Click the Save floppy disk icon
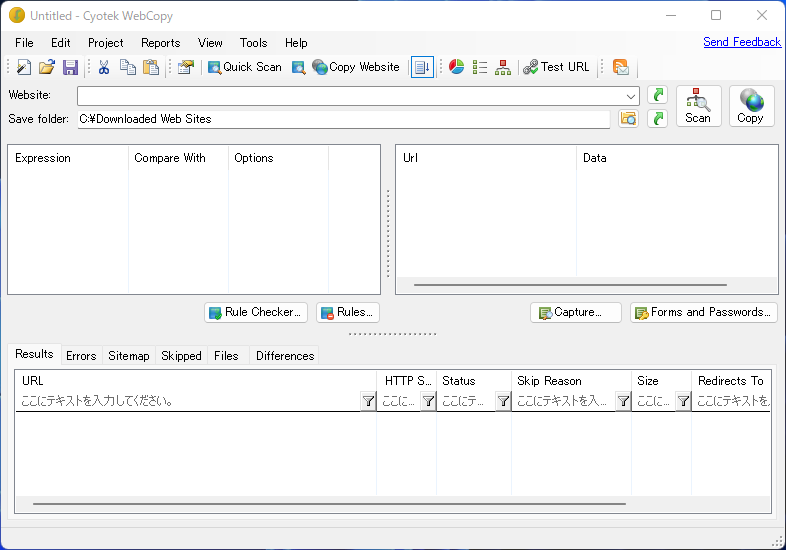The height and width of the screenshot is (550, 786). (70, 67)
